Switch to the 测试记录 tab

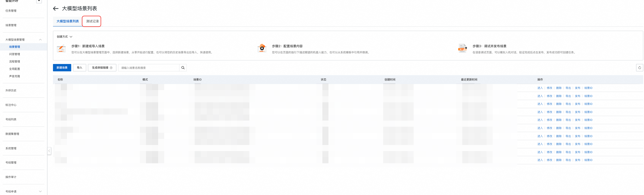(93, 21)
